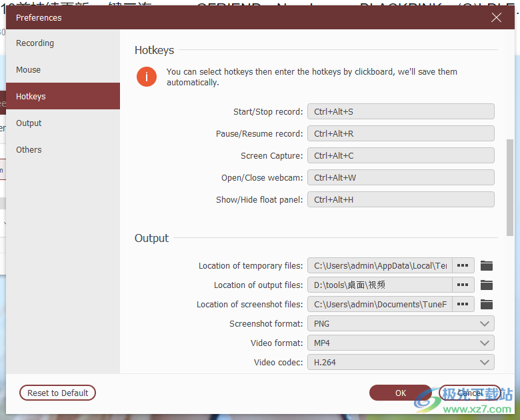Expand the Video format MP4 dropdown
The width and height of the screenshot is (520, 420).
coord(401,343)
